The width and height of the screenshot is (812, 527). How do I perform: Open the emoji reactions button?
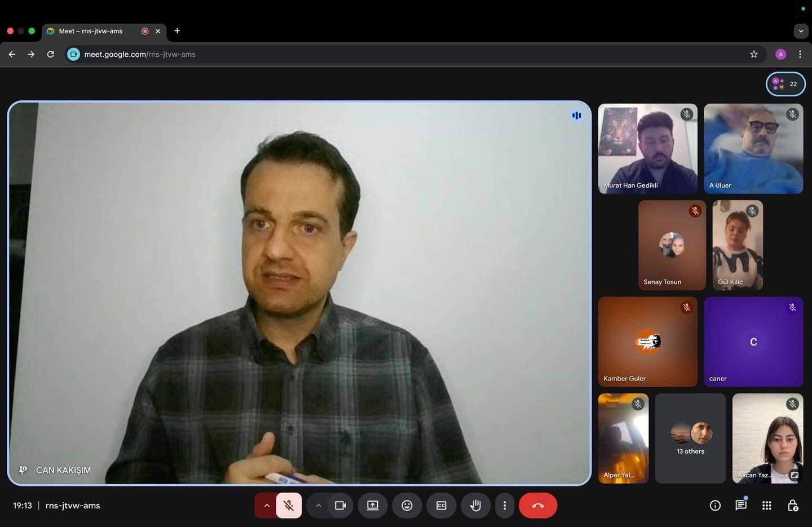[407, 506]
